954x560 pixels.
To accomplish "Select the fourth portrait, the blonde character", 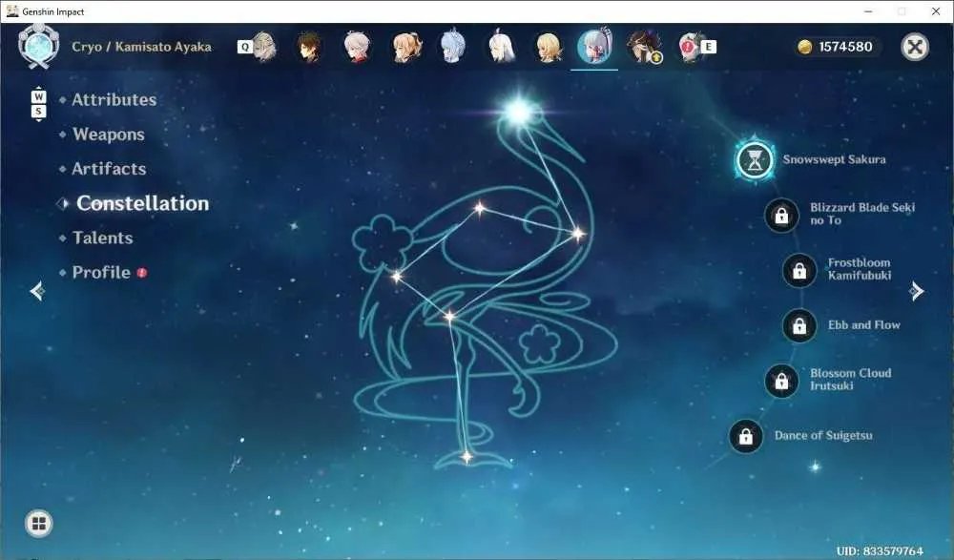I will tap(406, 46).
